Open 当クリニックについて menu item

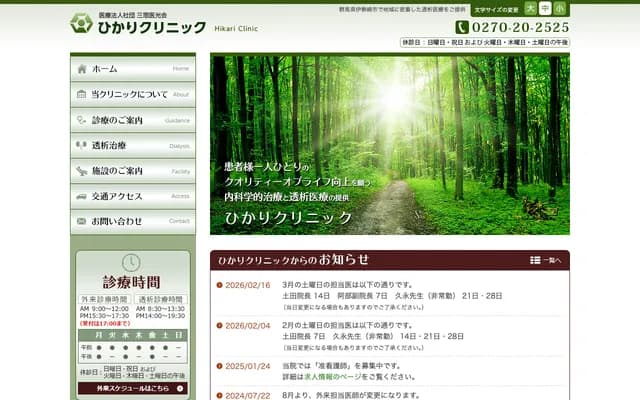point(133,94)
